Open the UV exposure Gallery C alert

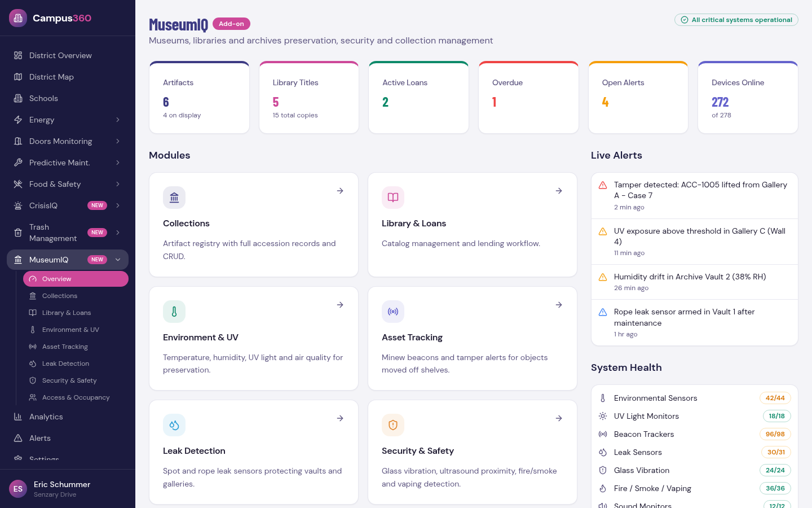(x=695, y=242)
